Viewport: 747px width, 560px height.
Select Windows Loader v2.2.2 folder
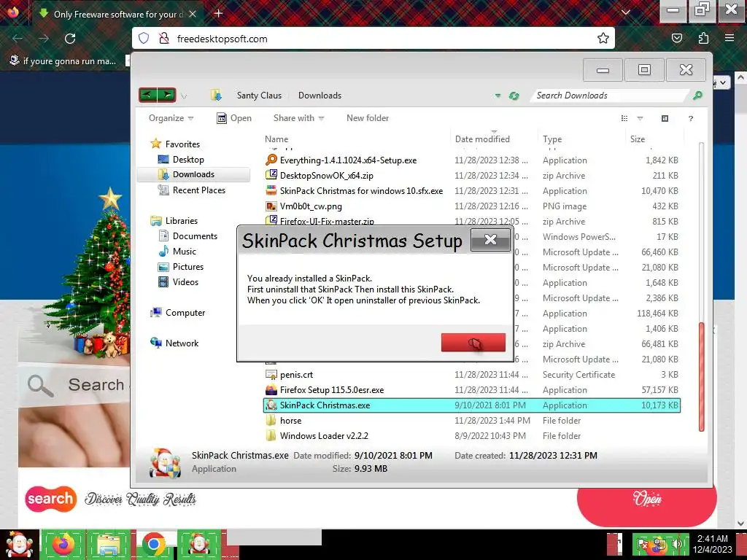coord(317,436)
